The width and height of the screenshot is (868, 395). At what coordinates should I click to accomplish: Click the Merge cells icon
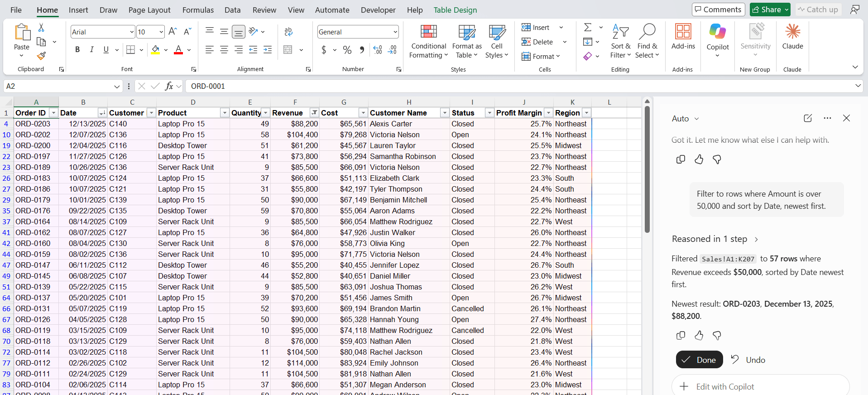pyautogui.click(x=288, y=50)
